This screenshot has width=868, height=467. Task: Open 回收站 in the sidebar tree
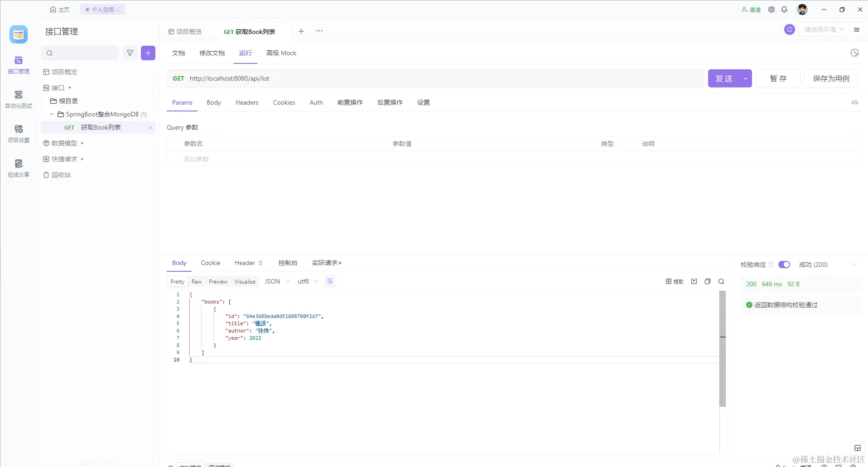click(x=57, y=175)
